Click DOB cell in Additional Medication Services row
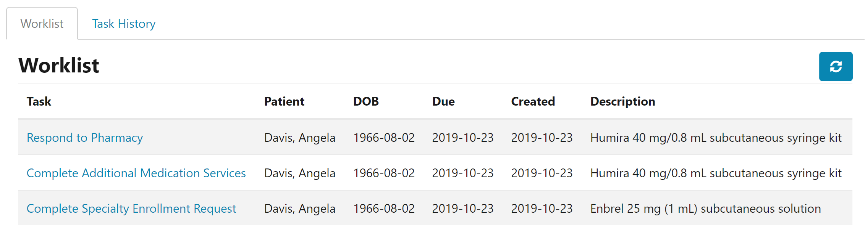Screen dimensions: 868x239 (x=384, y=173)
